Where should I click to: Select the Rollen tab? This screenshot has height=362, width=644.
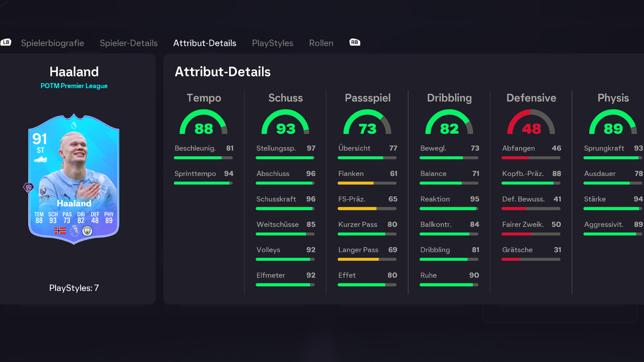pos(321,43)
